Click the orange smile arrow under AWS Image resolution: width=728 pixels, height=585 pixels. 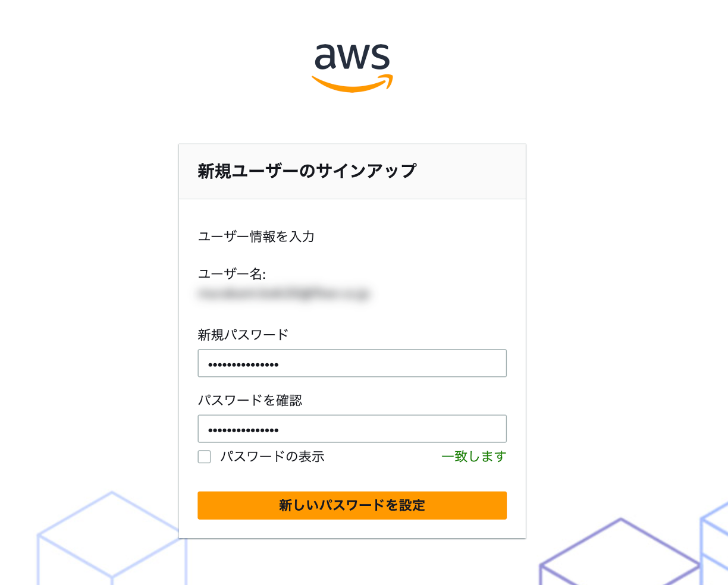(x=352, y=84)
